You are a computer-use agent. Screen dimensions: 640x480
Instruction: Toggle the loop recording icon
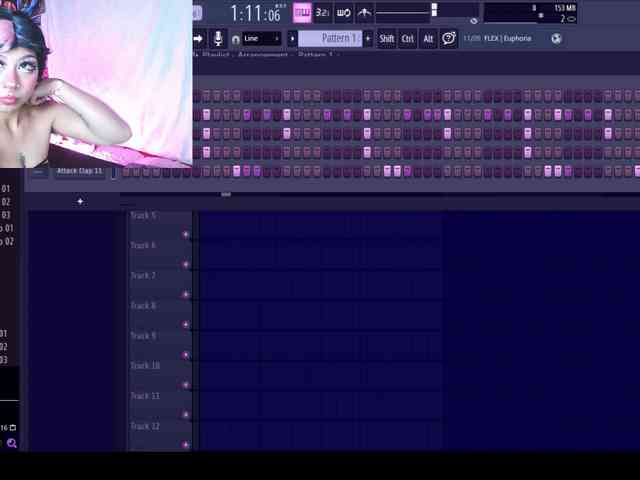(343, 13)
